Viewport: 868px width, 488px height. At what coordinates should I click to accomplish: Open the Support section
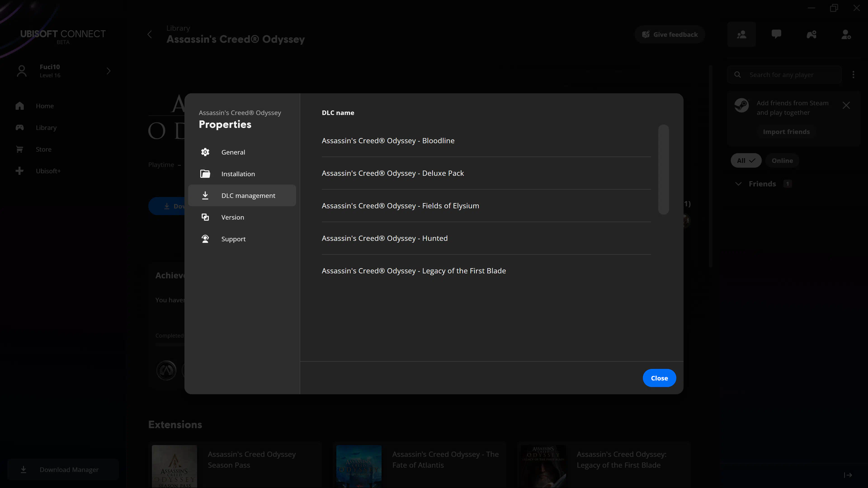click(233, 239)
